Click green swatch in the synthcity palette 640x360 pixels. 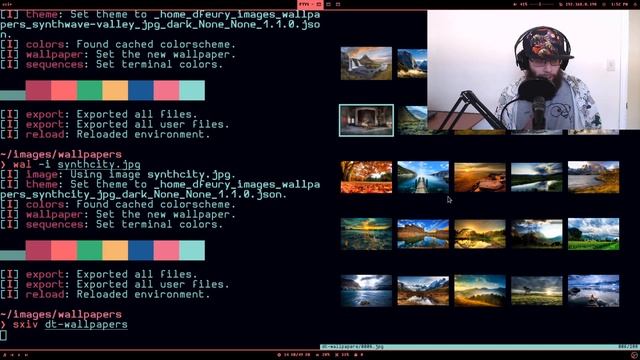[89, 250]
